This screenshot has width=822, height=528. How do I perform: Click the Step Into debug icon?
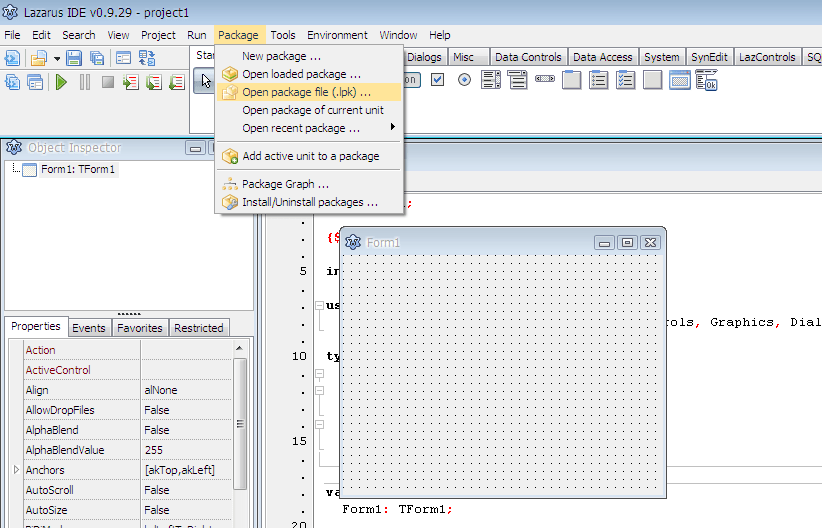pyautogui.click(x=130, y=82)
